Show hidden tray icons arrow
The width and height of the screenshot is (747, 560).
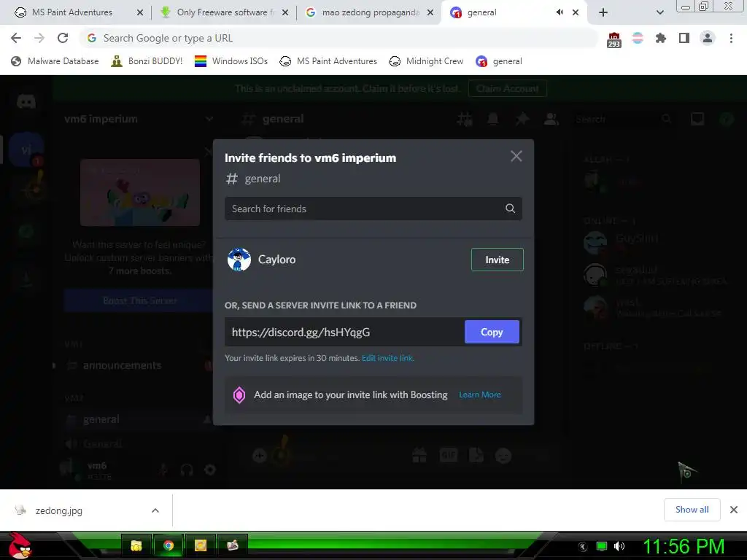click(x=583, y=546)
